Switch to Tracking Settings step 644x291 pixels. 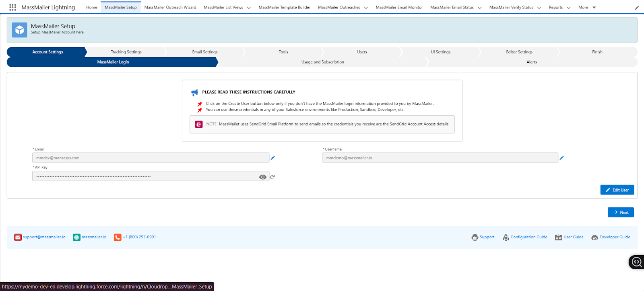(126, 52)
